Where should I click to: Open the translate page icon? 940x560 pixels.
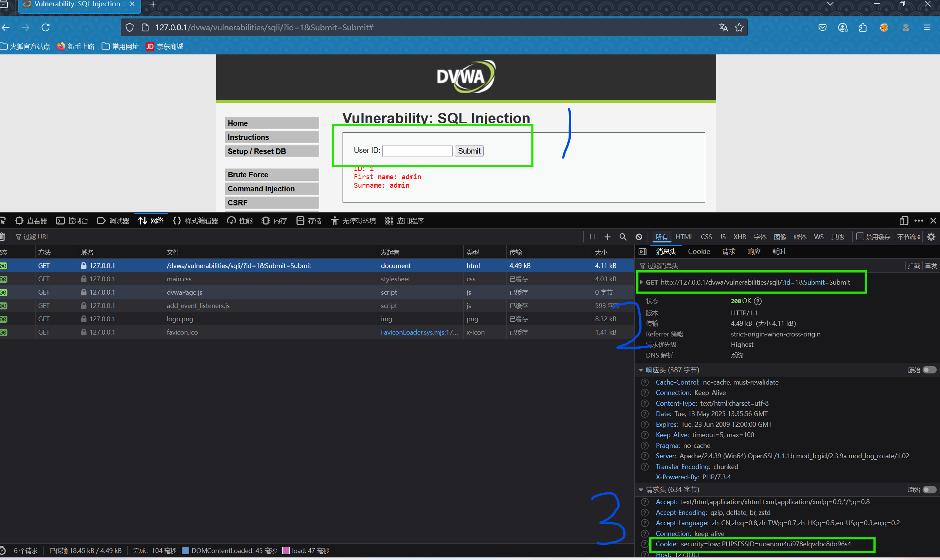tap(723, 27)
